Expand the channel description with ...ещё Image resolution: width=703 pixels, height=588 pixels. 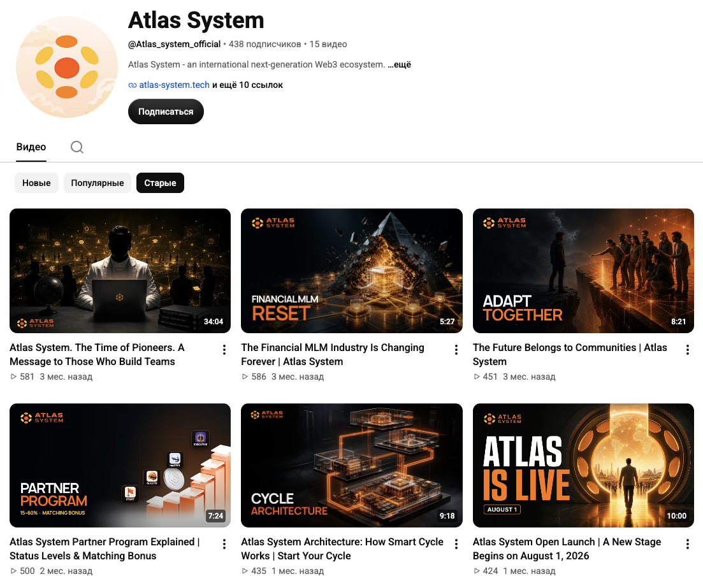(x=399, y=64)
